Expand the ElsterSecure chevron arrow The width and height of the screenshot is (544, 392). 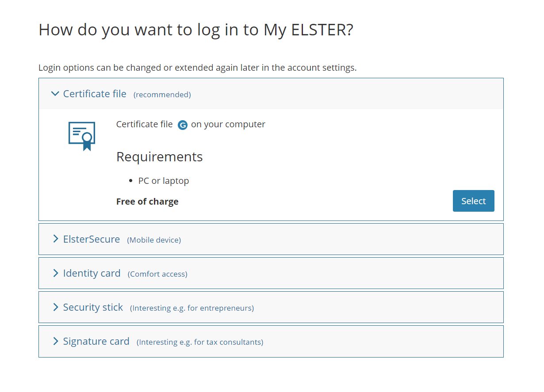(x=55, y=239)
